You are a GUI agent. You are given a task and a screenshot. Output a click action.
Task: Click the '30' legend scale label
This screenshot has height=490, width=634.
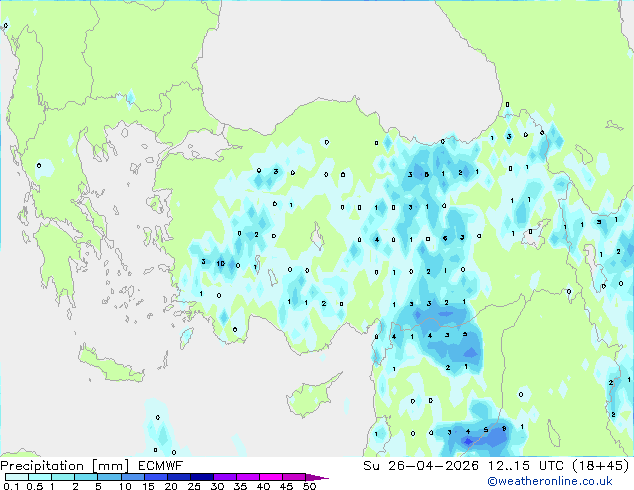pos(217,486)
